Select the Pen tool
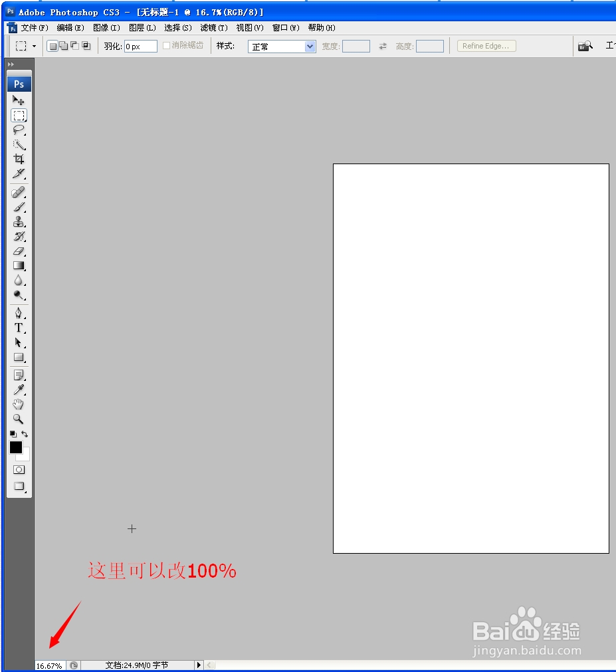 (x=19, y=313)
